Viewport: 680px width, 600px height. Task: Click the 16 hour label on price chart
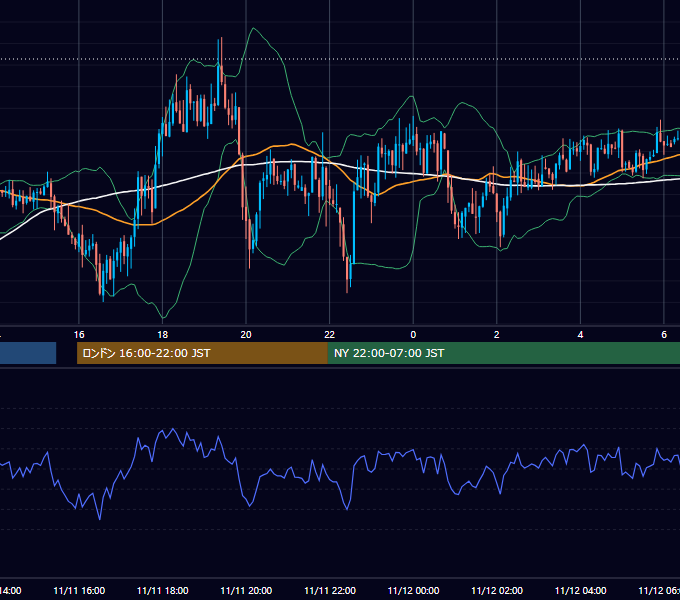pyautogui.click(x=79, y=335)
